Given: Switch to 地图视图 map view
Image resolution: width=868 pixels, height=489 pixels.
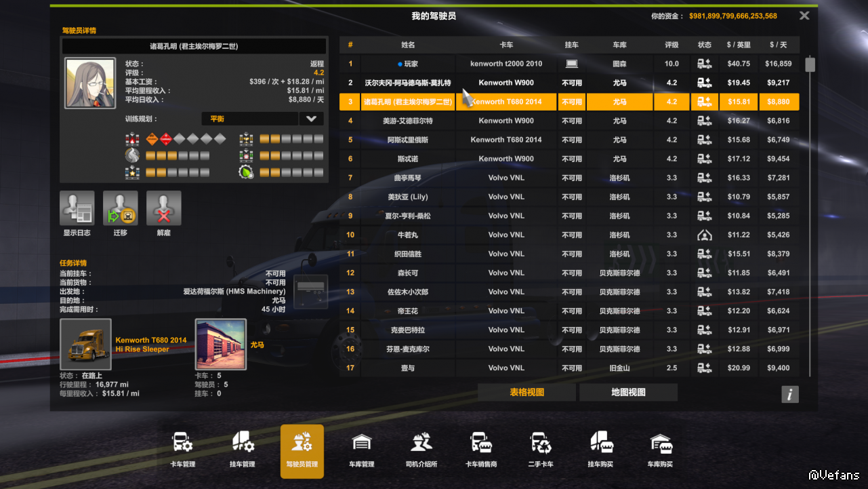Looking at the screenshot, I should (x=628, y=392).
